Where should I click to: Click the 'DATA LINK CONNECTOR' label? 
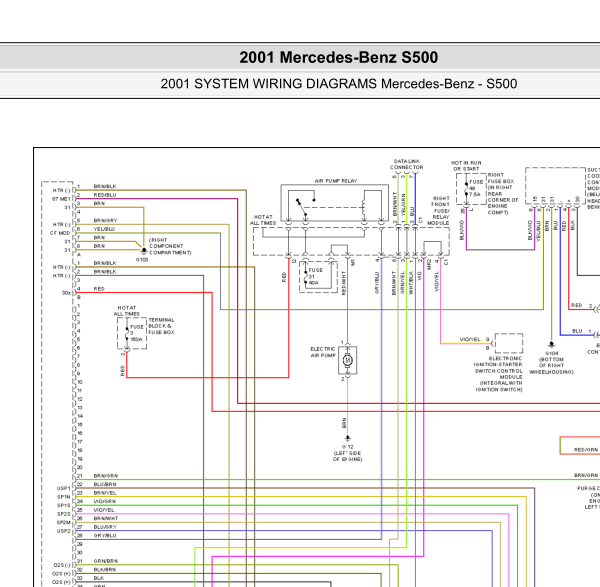406,164
